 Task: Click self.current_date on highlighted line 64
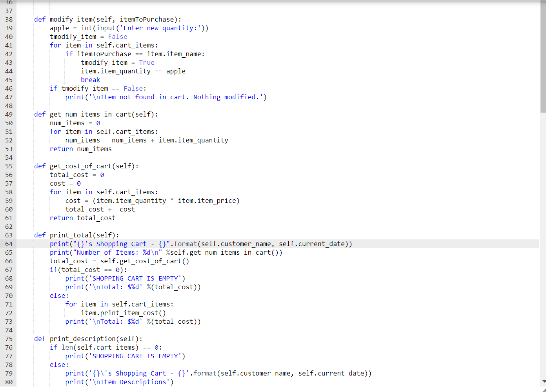312,244
